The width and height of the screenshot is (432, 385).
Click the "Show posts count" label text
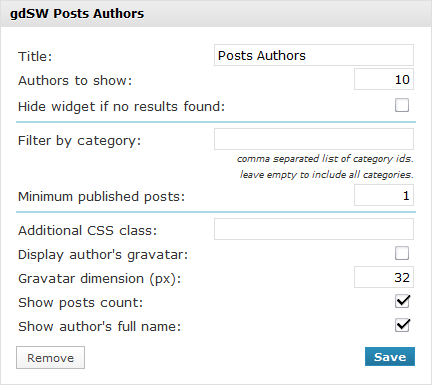coord(80,303)
